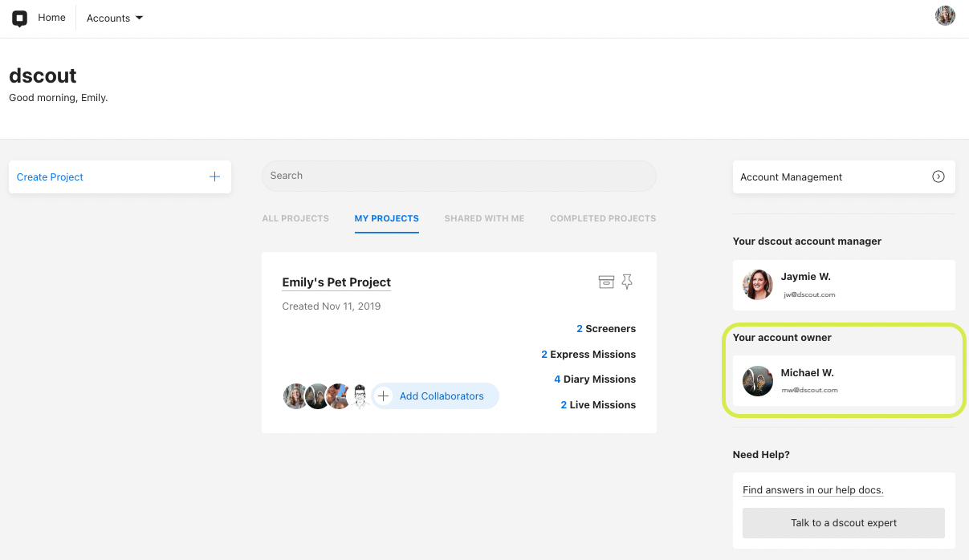The height and width of the screenshot is (560, 969).
Task: Open Michael W. account owner card
Action: tap(844, 381)
